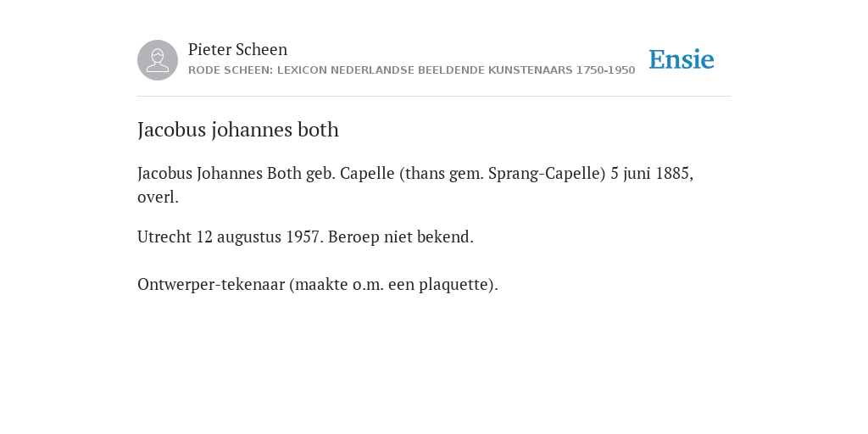
Task: Click the sentence Beroep niet bekend
Action: (401, 237)
